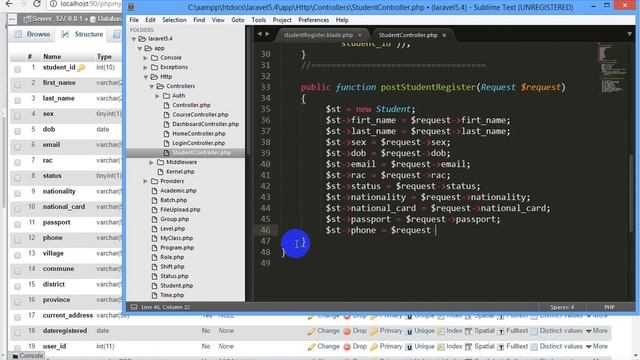Open FileUpload.php file
Viewport: 640px width, 360px height.
tap(180, 209)
